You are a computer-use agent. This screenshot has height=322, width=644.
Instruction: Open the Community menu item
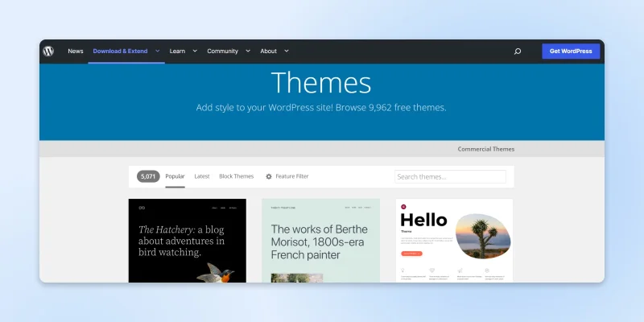click(222, 51)
